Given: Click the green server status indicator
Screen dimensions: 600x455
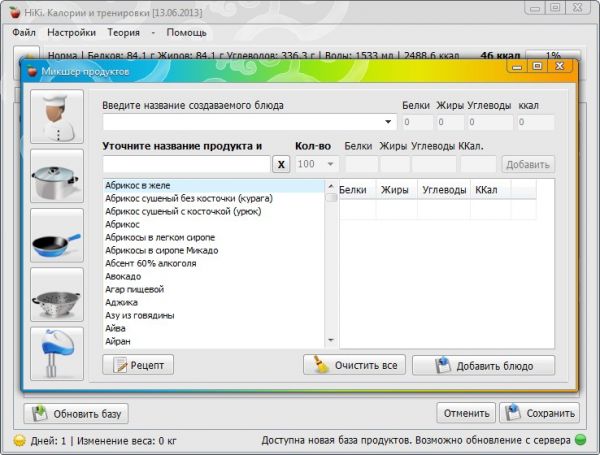Looking at the screenshot, I should pyautogui.click(x=580, y=440).
